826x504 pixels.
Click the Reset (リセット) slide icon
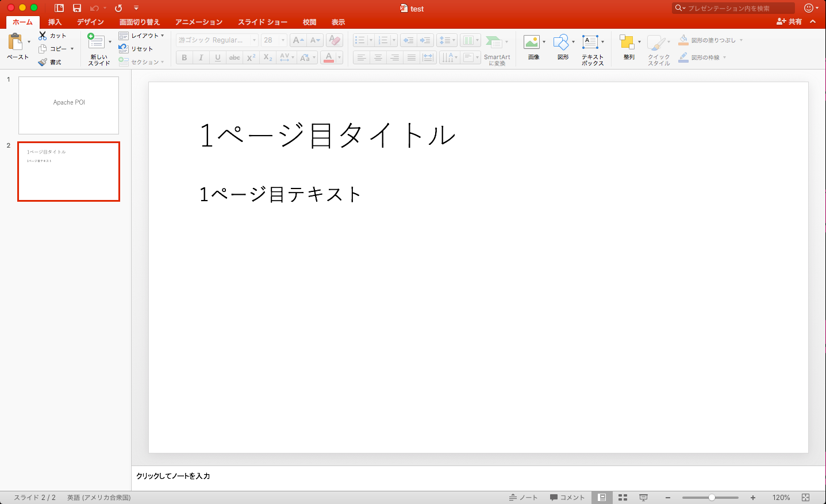point(124,49)
